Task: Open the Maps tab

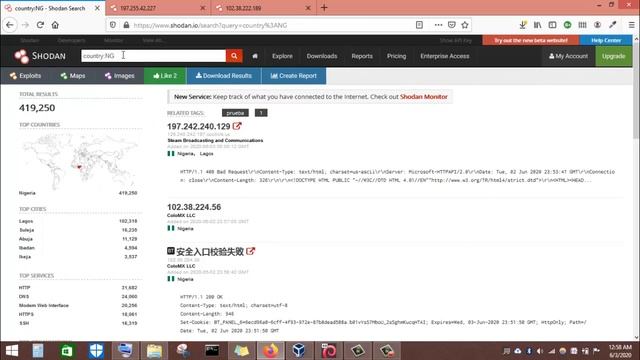Action: (73, 76)
